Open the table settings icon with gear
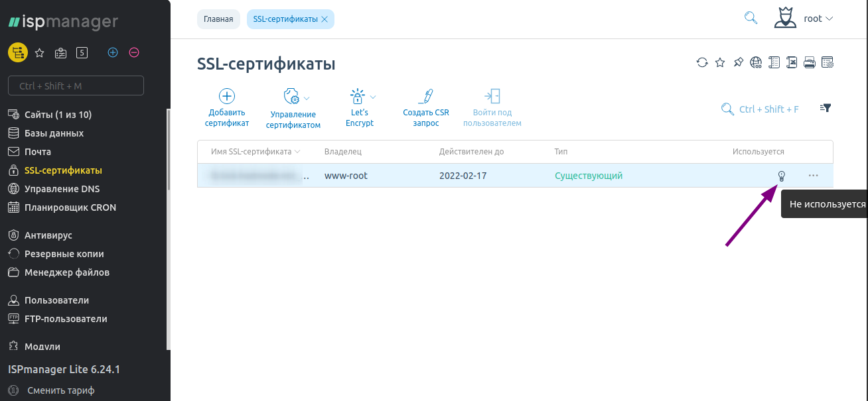 (828, 62)
